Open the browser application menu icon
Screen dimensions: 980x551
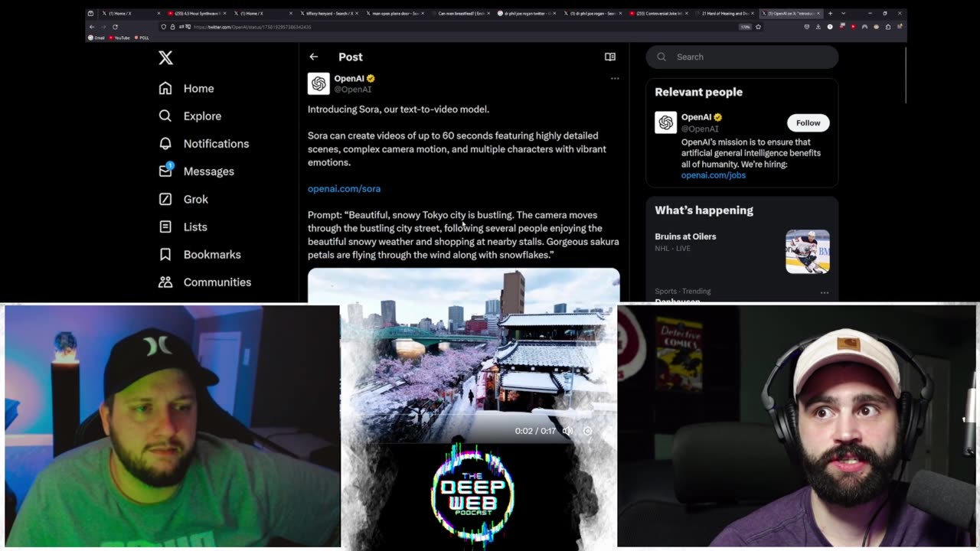(900, 27)
